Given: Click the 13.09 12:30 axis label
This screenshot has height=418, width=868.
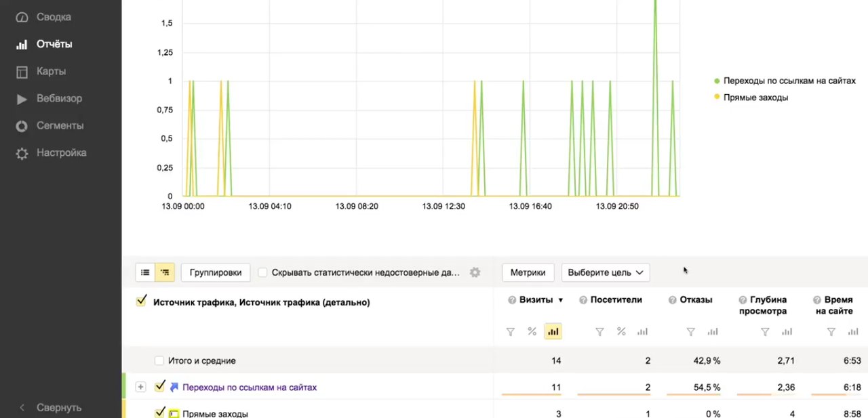Looking at the screenshot, I should [443, 206].
